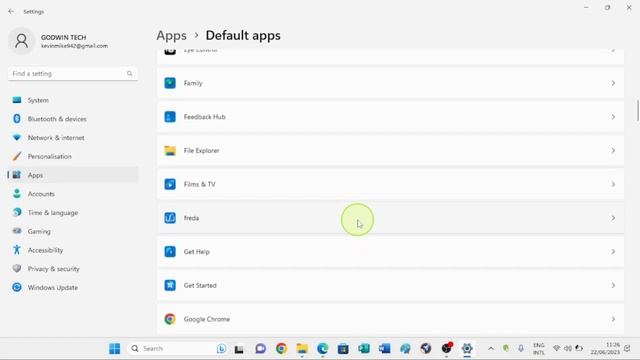
Task: Focus the Find a setting search box
Action: (73, 73)
